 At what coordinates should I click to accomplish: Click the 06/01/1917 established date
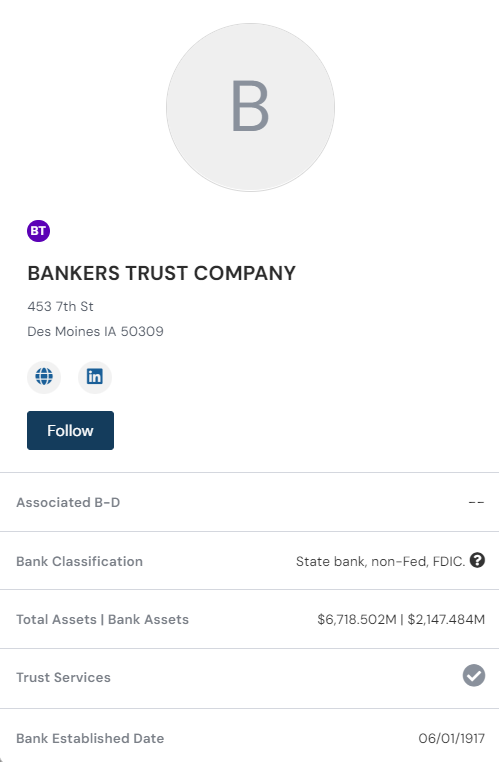tap(451, 739)
